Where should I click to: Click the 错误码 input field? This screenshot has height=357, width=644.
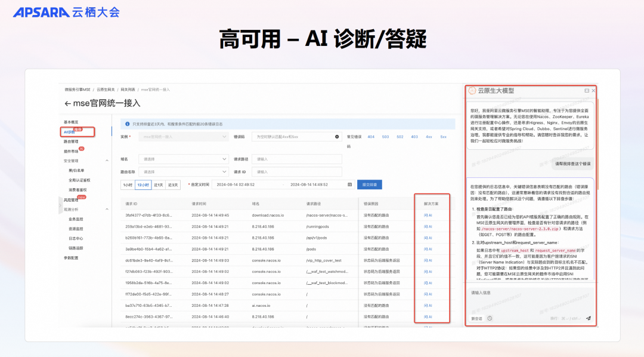[x=297, y=137]
